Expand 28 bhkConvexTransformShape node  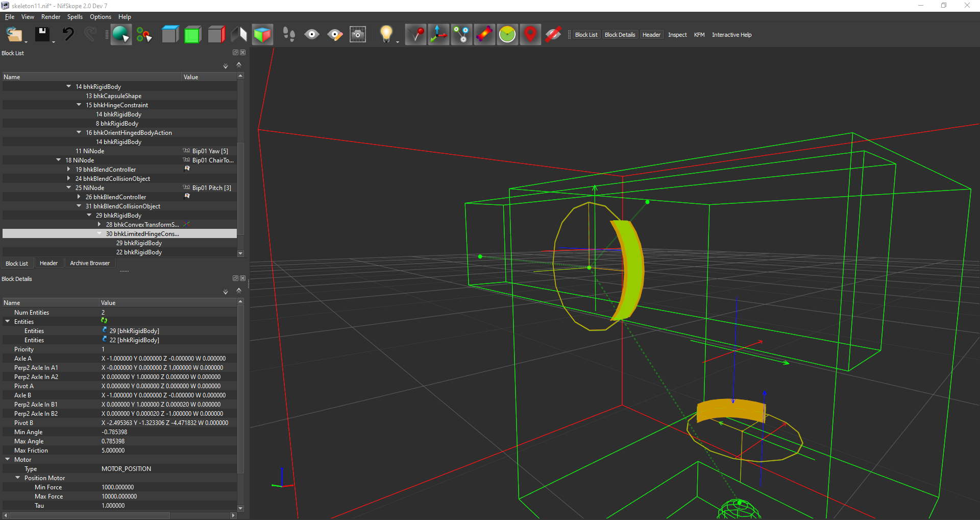[99, 224]
